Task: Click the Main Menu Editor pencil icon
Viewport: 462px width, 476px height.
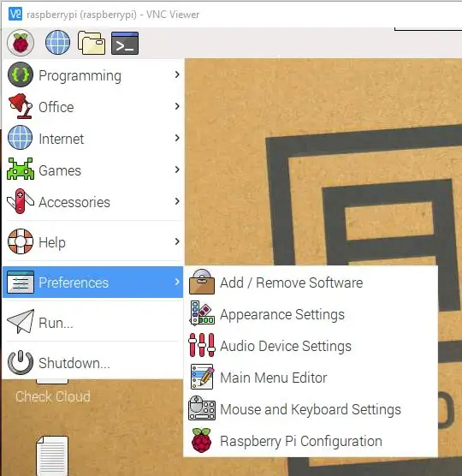Action: [x=202, y=377]
